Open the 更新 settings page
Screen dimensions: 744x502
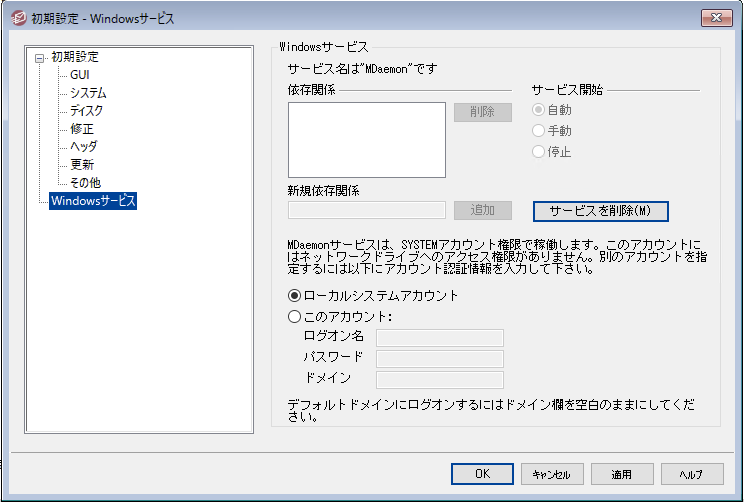(82, 165)
